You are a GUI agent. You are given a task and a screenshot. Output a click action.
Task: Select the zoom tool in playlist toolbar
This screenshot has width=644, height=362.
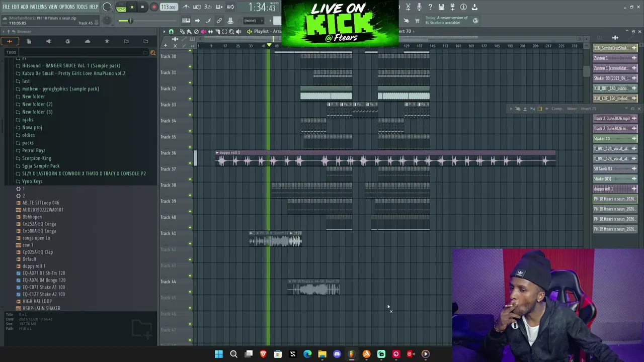tap(231, 31)
